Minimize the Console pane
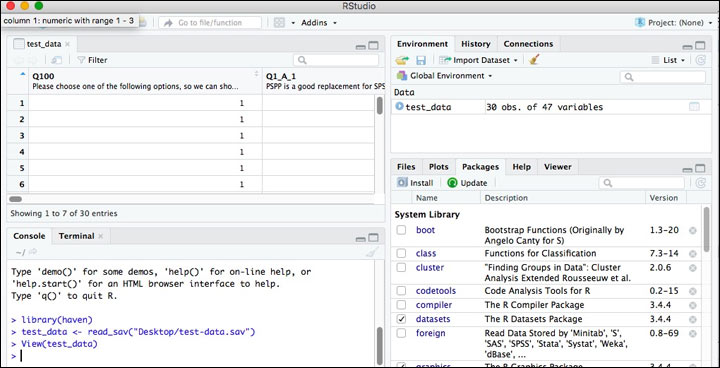This screenshot has width=720, height=368. pyautogui.click(x=360, y=239)
